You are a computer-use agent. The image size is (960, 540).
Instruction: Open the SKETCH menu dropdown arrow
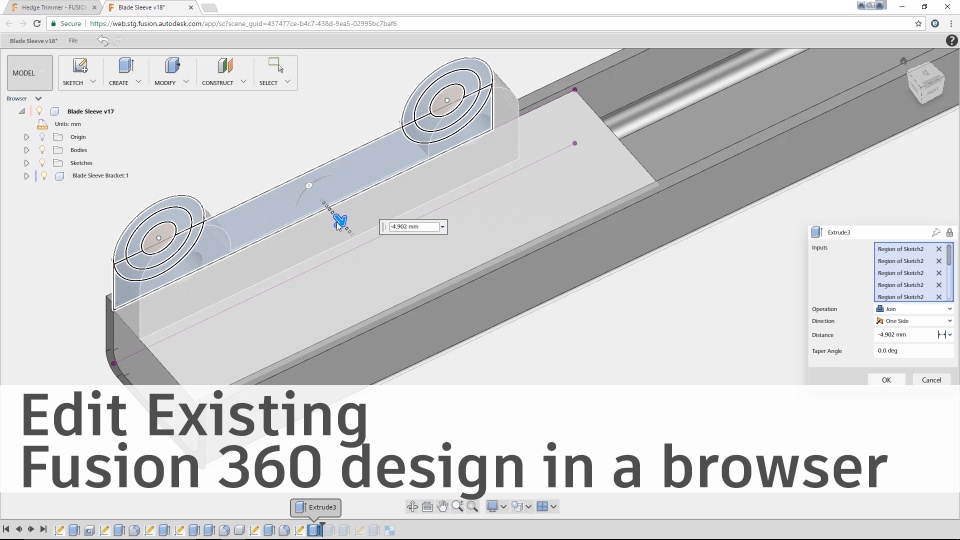93,81
